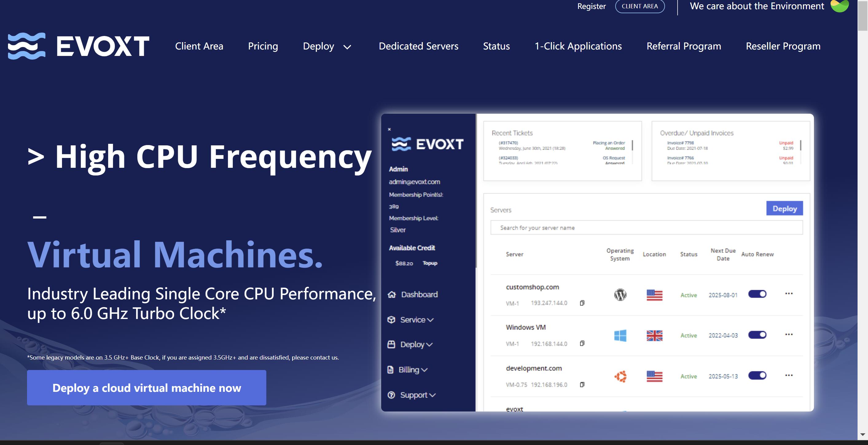Image resolution: width=868 pixels, height=445 pixels.
Task: Select the Dedicated Servers menu item
Action: (x=418, y=45)
